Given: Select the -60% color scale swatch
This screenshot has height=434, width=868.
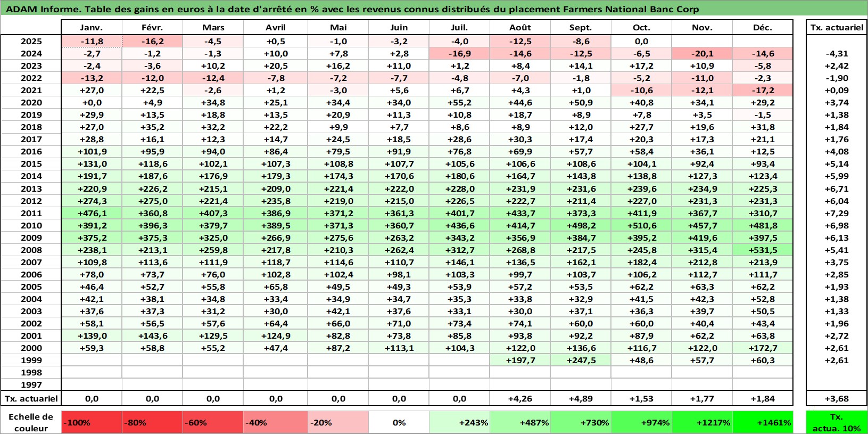Looking at the screenshot, I should (213, 422).
